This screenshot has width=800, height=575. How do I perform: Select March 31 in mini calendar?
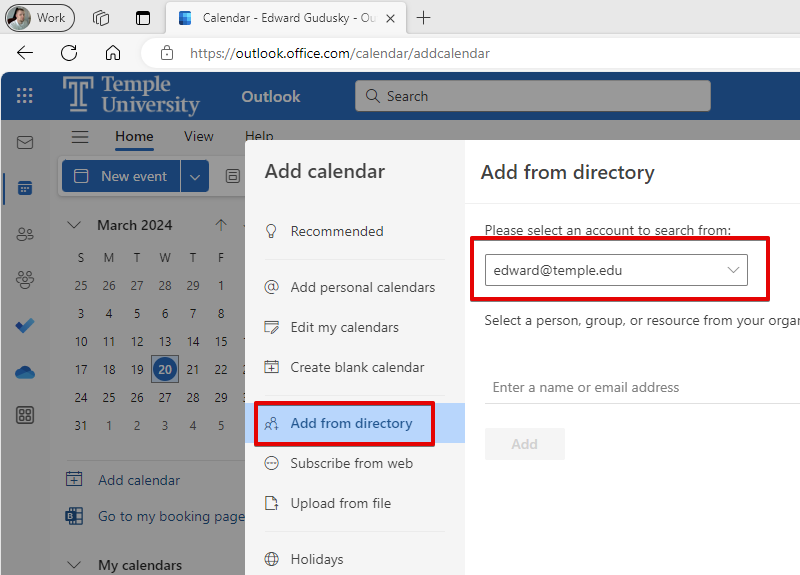point(81,426)
